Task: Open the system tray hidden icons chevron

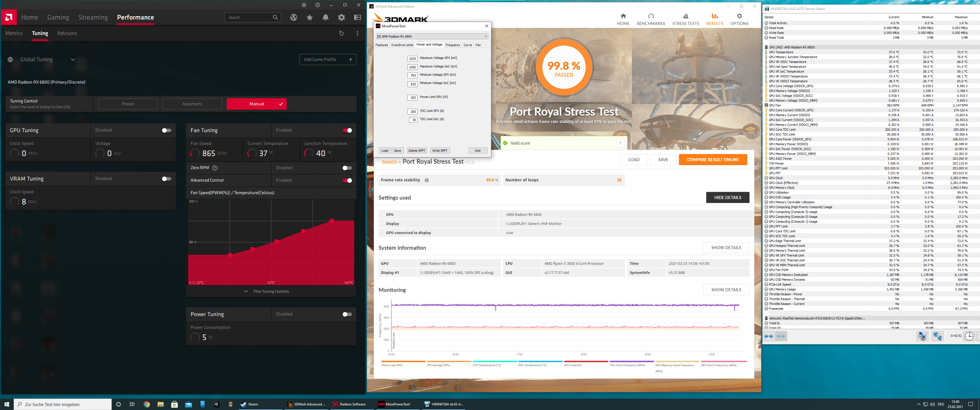Action: pyautogui.click(x=918, y=404)
